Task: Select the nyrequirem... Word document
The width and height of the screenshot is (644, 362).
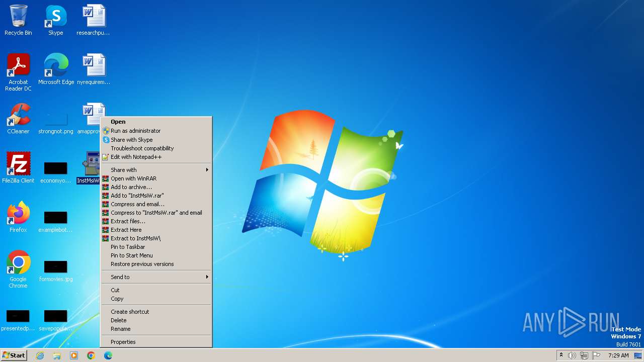Action: pos(93,69)
